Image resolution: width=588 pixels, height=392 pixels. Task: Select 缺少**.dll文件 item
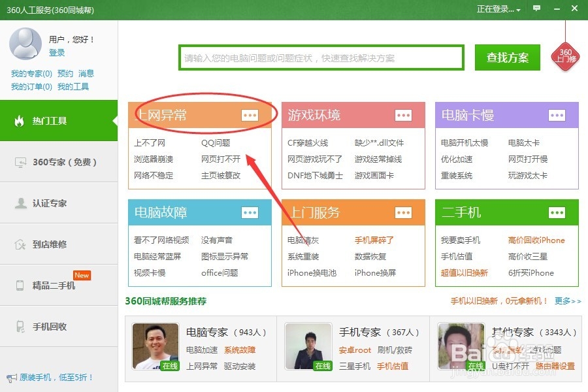click(379, 143)
